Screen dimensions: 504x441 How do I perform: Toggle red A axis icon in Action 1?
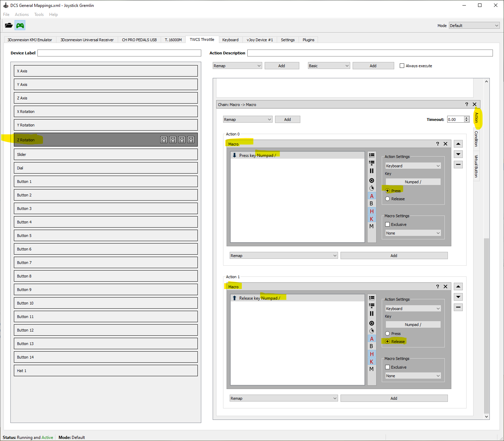click(372, 339)
